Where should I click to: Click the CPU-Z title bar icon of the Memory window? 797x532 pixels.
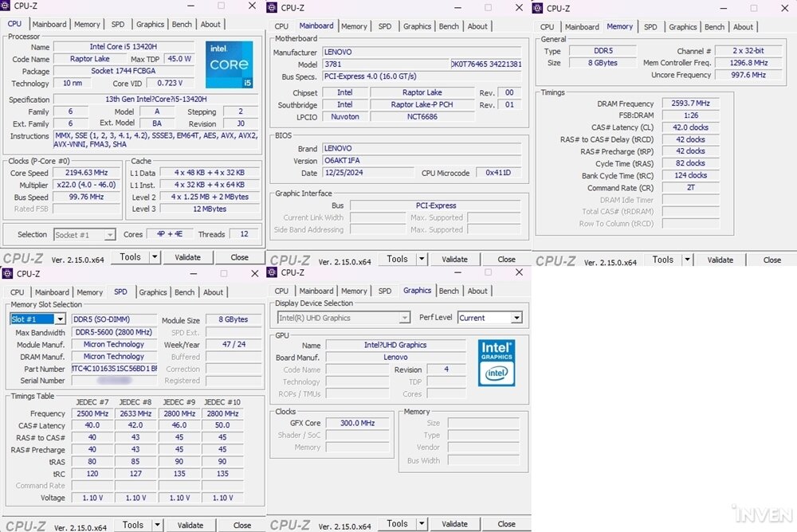tap(537, 9)
